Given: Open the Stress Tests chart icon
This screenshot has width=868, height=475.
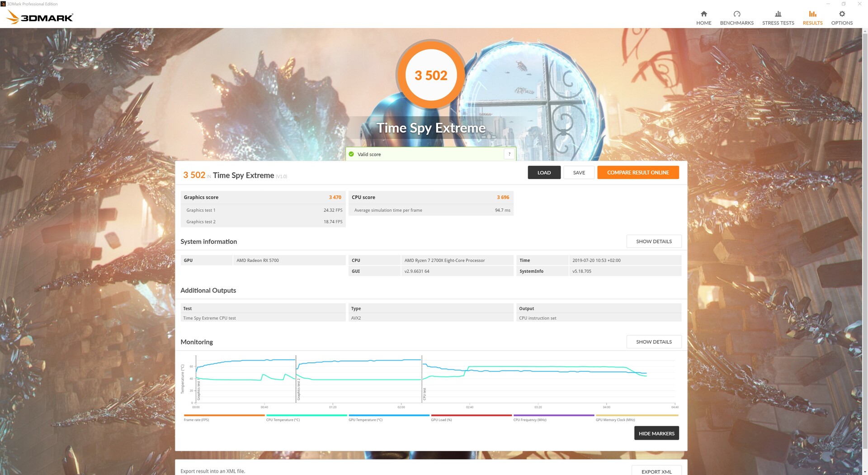Looking at the screenshot, I should pyautogui.click(x=778, y=14).
